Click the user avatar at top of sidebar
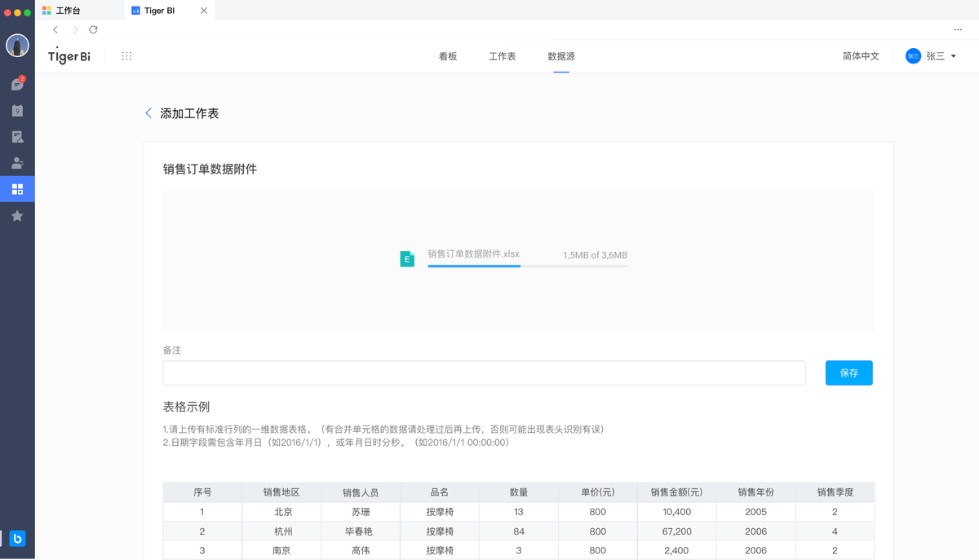This screenshot has width=979, height=560. (17, 45)
